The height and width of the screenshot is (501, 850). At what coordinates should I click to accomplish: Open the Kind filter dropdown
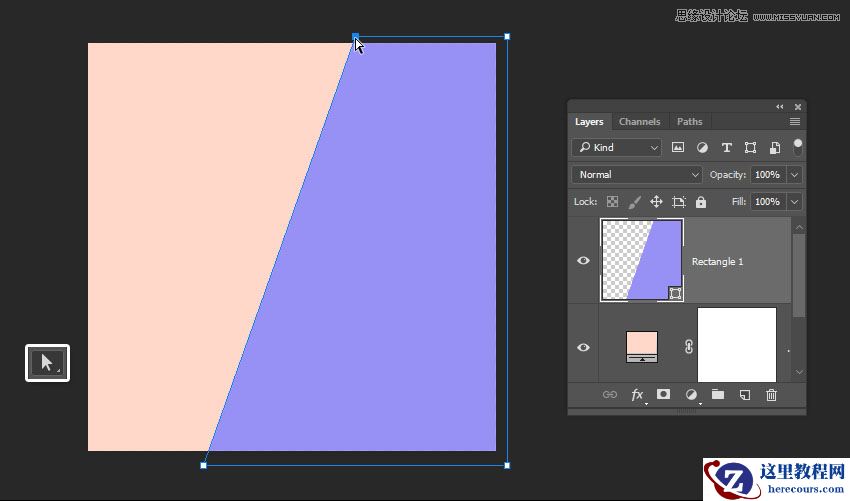click(x=616, y=147)
